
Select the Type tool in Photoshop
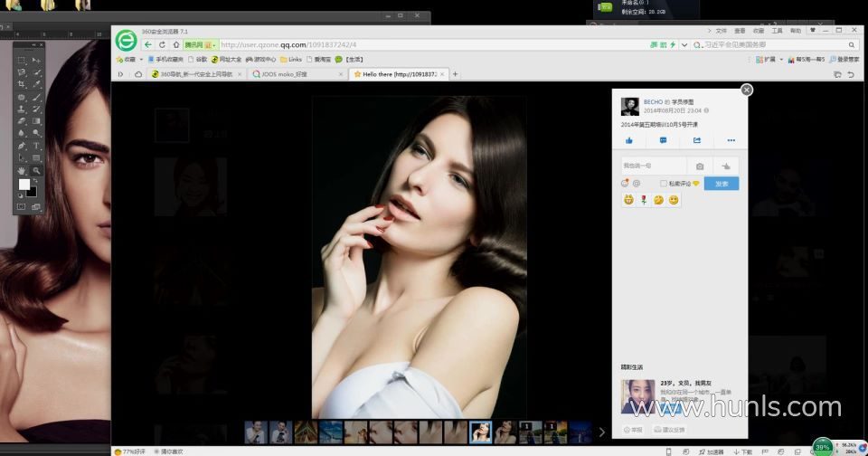click(x=36, y=146)
